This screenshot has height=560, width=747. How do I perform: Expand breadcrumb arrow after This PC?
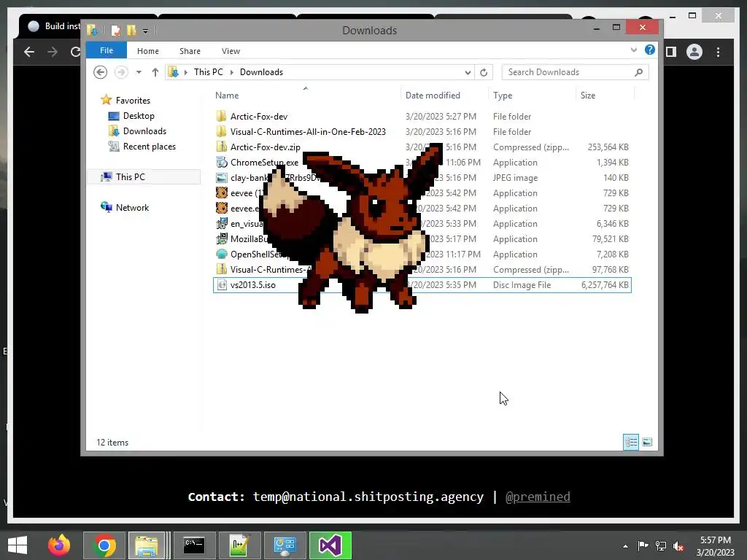tap(231, 72)
